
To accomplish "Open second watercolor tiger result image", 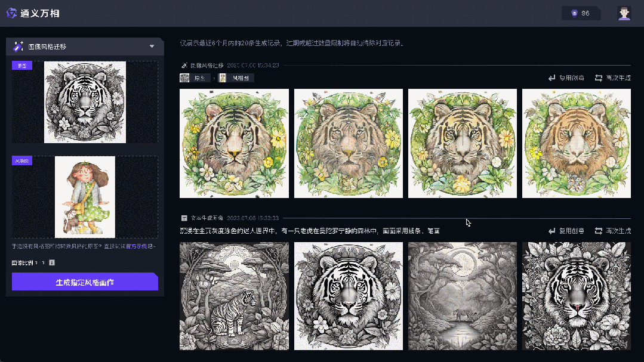I will (x=349, y=143).
